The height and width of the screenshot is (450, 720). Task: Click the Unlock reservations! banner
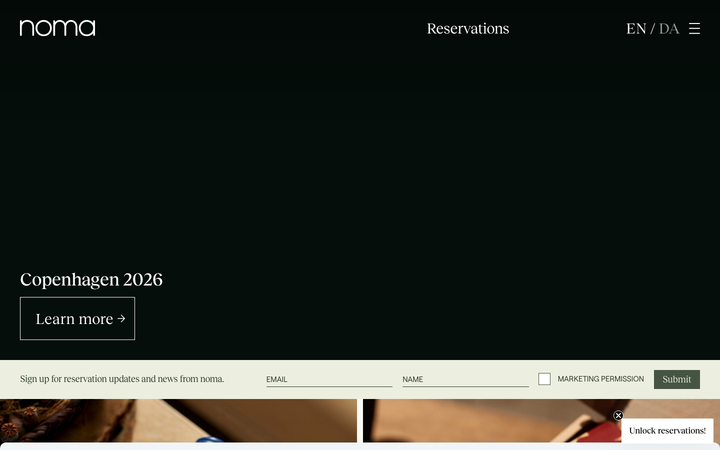click(x=667, y=431)
